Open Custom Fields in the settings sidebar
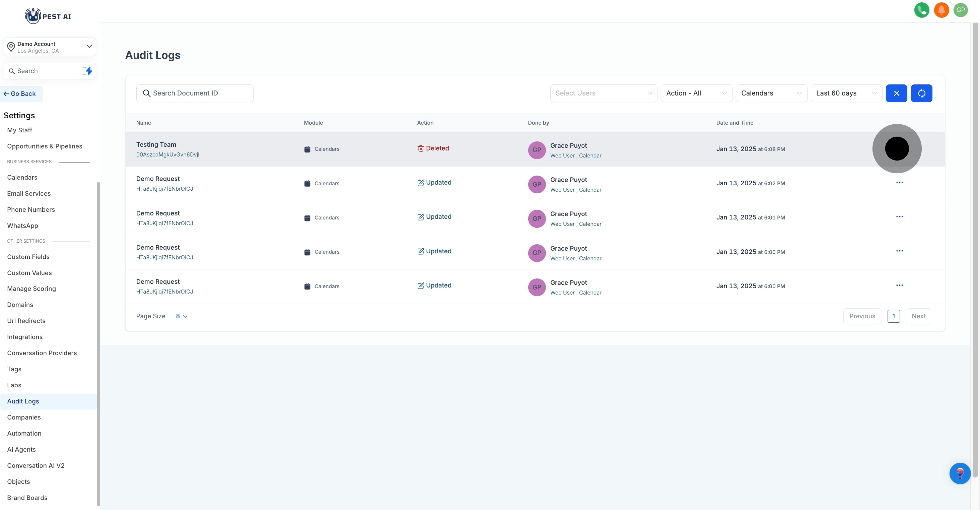This screenshot has width=980, height=510. 28,257
